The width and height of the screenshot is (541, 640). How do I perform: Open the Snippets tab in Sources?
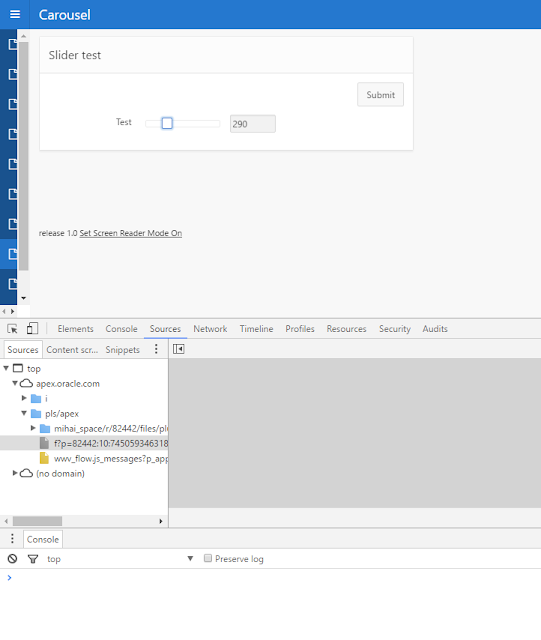pos(122,350)
